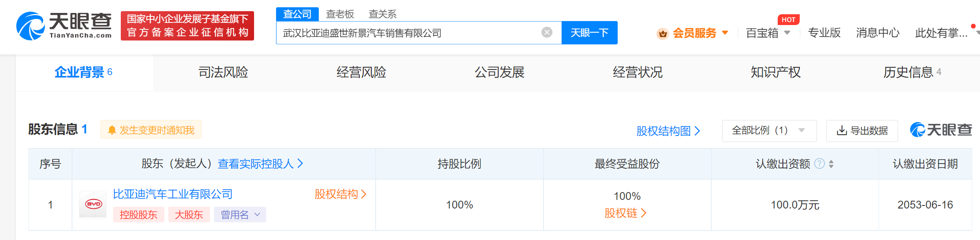Sort by 认缴出资额 arrows
This screenshot has height=240, width=980.
pos(831,164)
